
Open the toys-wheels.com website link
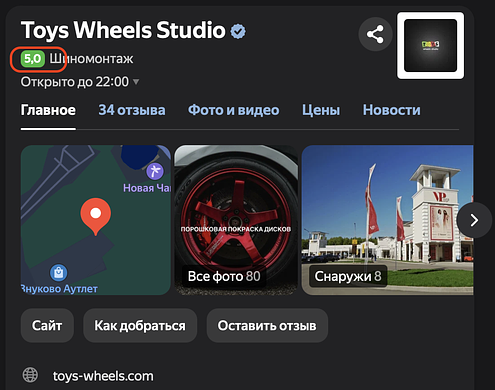[x=103, y=376]
